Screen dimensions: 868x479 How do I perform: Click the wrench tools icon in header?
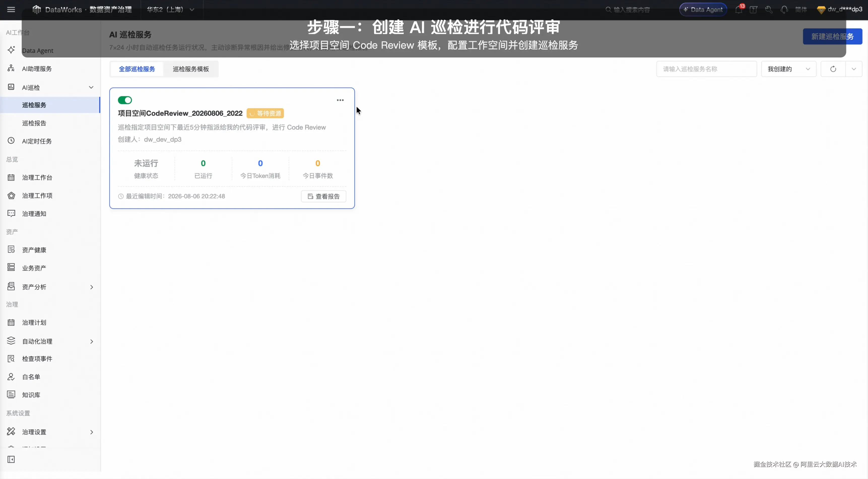tap(769, 9)
